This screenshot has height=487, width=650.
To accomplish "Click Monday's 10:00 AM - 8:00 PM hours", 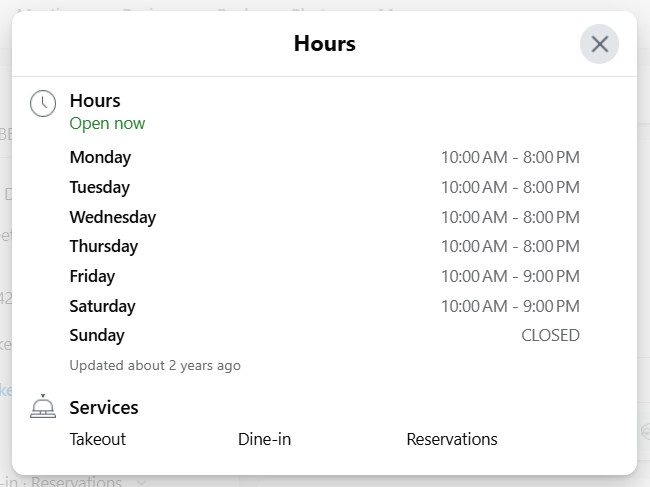I will tap(510, 157).
